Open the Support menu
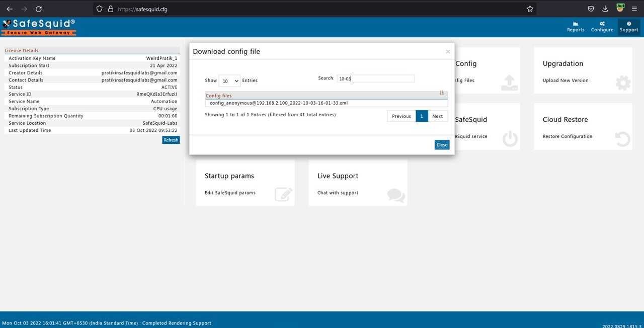Image resolution: width=644 pixels, height=328 pixels. 628,27
